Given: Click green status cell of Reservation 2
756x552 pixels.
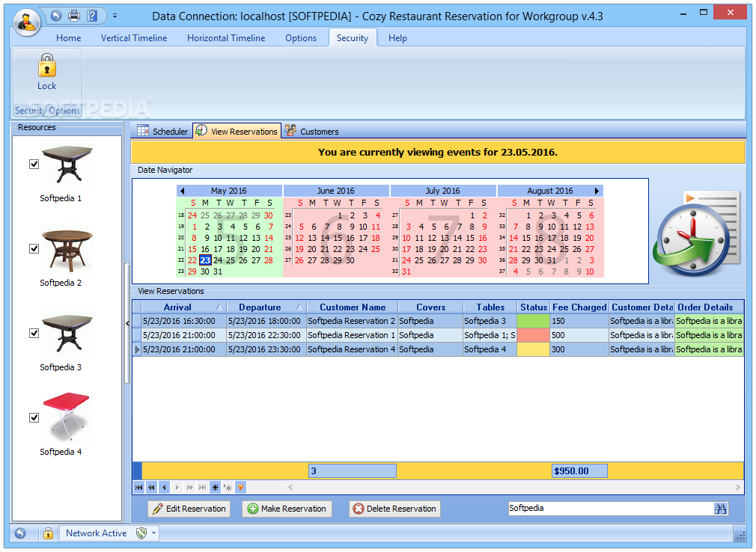Looking at the screenshot, I should tap(533, 321).
